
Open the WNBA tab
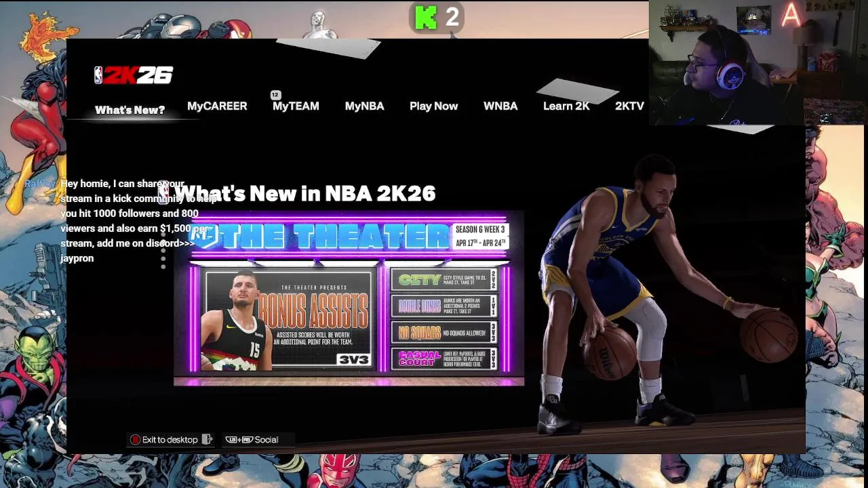click(x=500, y=106)
